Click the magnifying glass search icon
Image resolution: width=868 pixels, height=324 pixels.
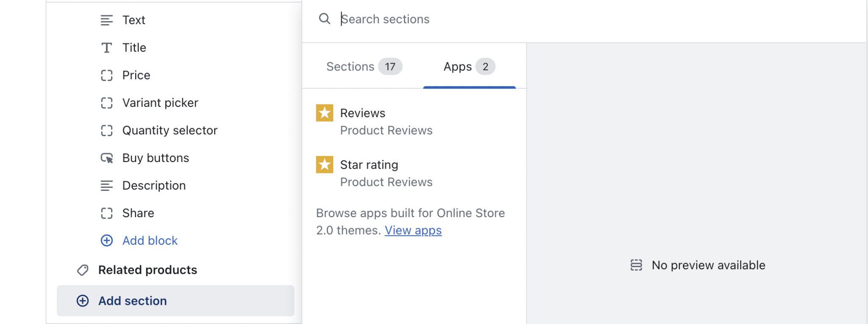[x=324, y=19]
